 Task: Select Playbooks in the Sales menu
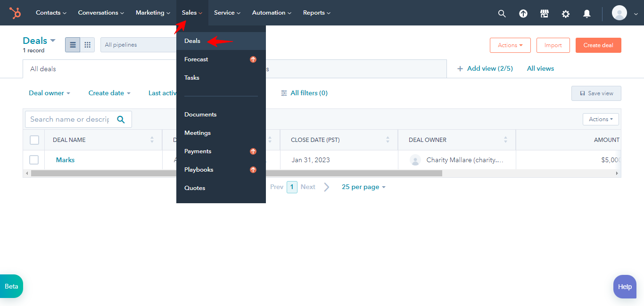[x=221, y=170]
